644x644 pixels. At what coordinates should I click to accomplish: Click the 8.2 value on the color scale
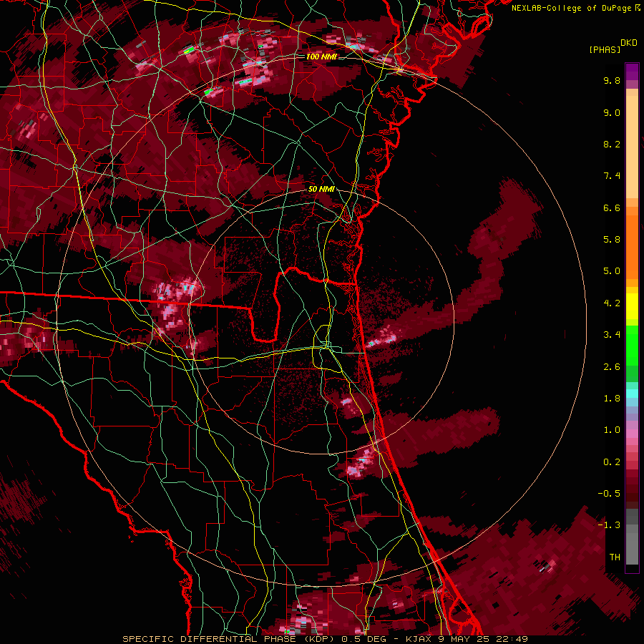point(612,144)
